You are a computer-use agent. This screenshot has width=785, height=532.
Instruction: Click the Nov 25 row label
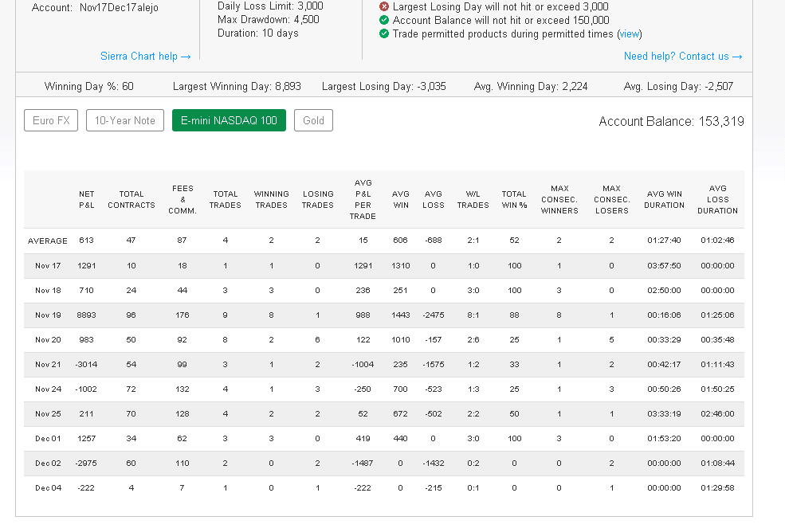coord(48,414)
